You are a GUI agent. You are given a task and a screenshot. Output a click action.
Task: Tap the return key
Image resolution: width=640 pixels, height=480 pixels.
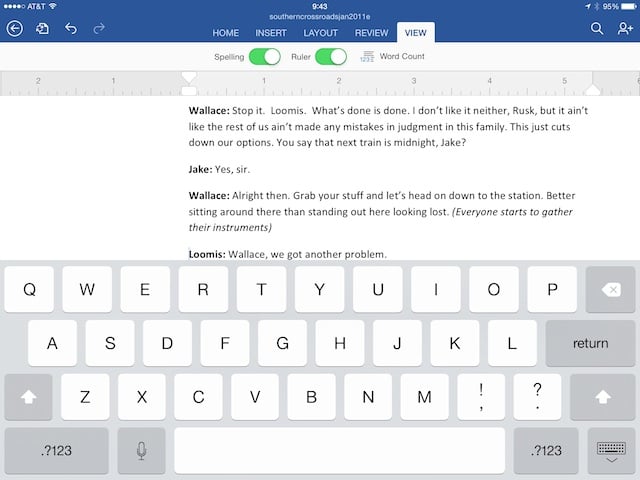coord(590,343)
